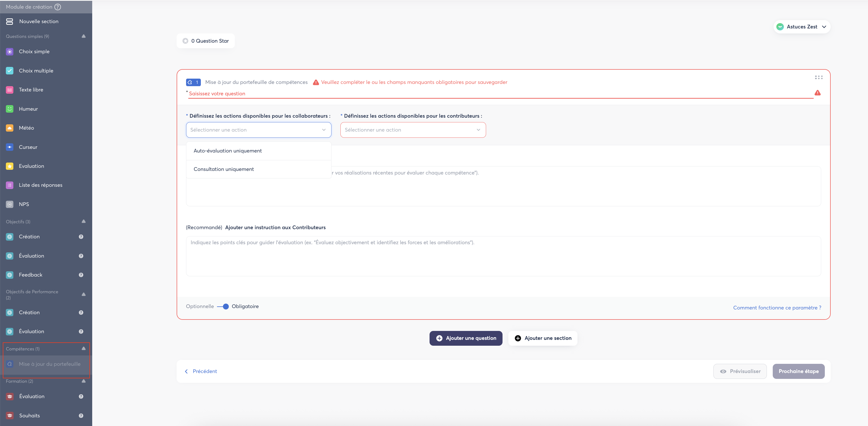868x426 pixels.
Task: Click the Météo cloud icon
Action: pos(10,128)
